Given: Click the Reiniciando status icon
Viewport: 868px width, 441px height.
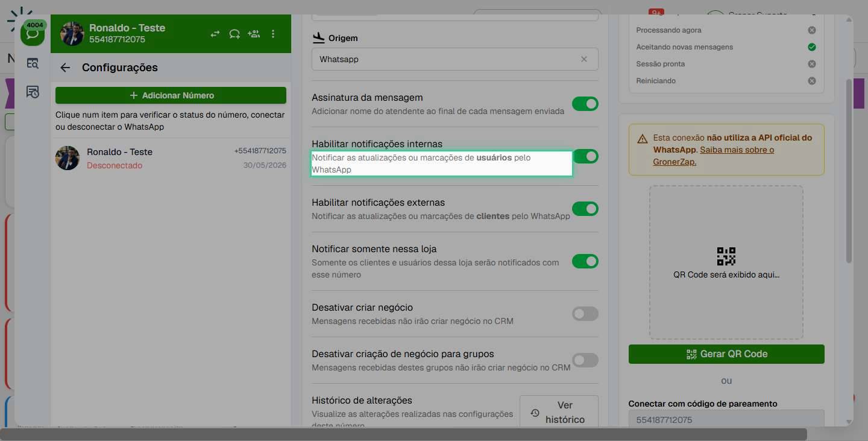Looking at the screenshot, I should pyautogui.click(x=812, y=81).
